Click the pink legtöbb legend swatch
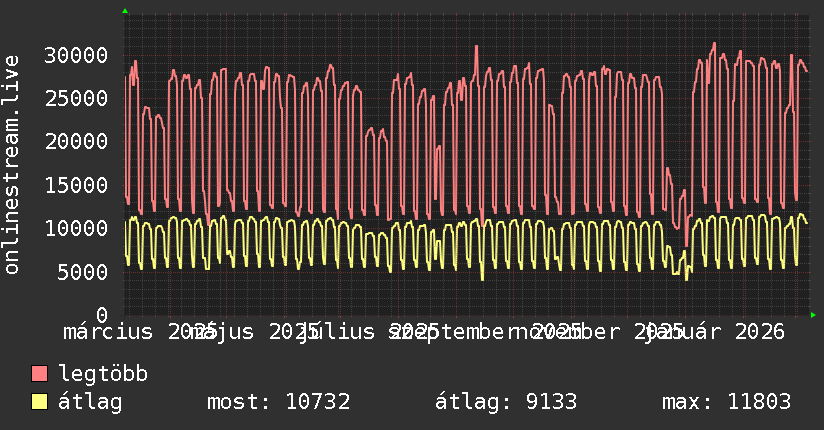 pyautogui.click(x=39, y=373)
